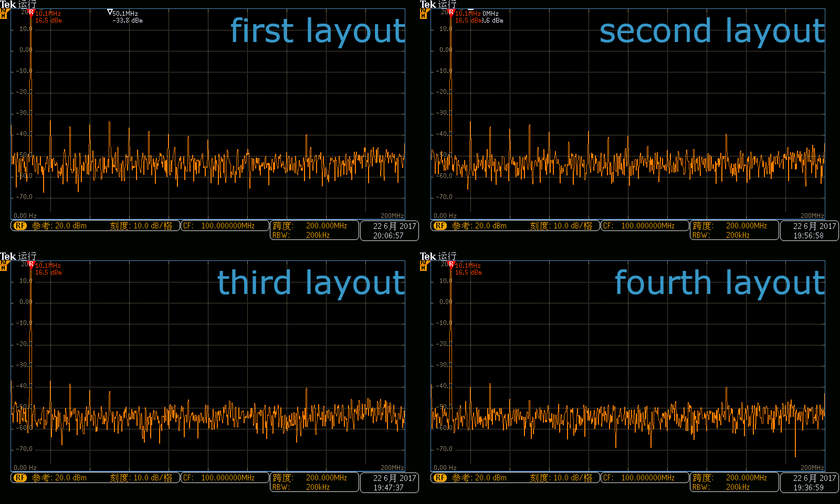
Task: Click CF: 100.000000MHz field in first layout
Action: (x=225, y=226)
